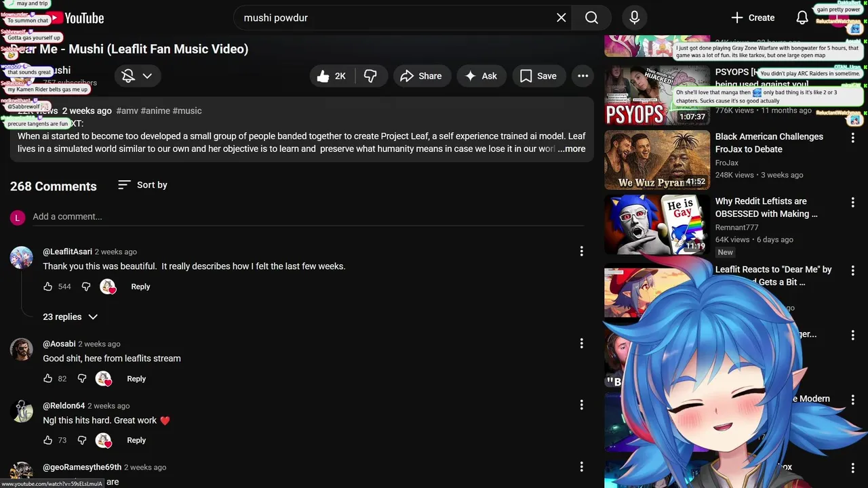
Task: Click the 'L' user avatar beside comment box
Action: (x=18, y=218)
